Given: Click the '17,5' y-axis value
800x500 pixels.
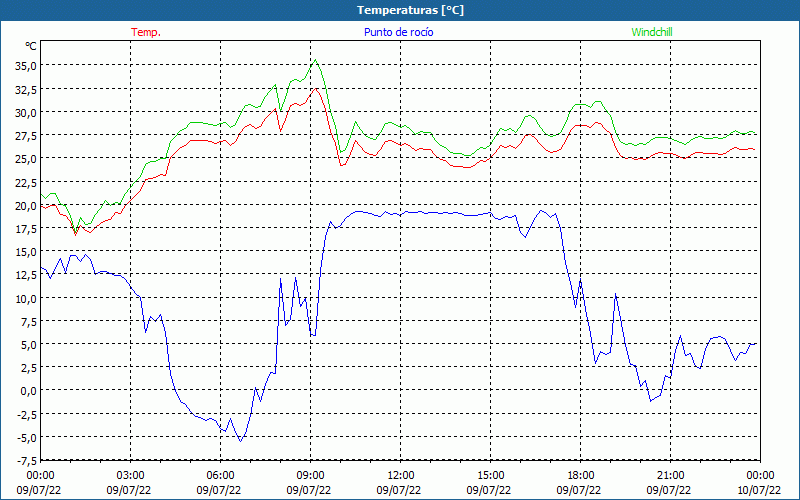Looking at the screenshot, I should tap(26, 229).
